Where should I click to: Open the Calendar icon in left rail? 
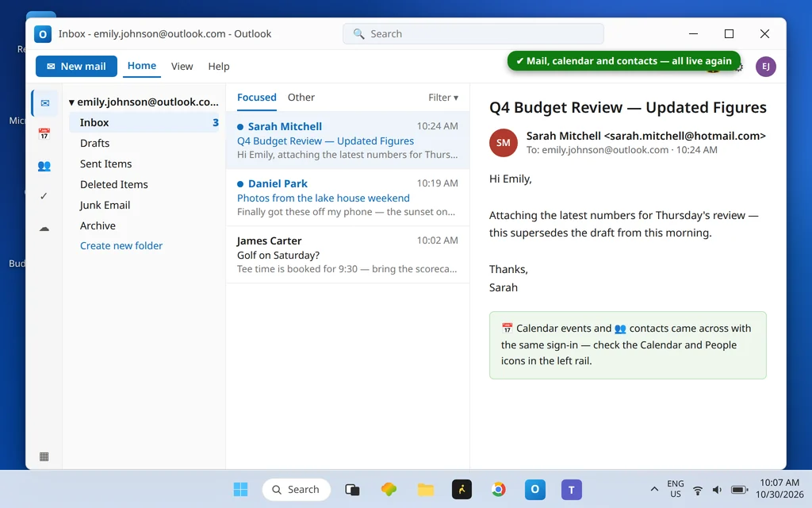(44, 134)
